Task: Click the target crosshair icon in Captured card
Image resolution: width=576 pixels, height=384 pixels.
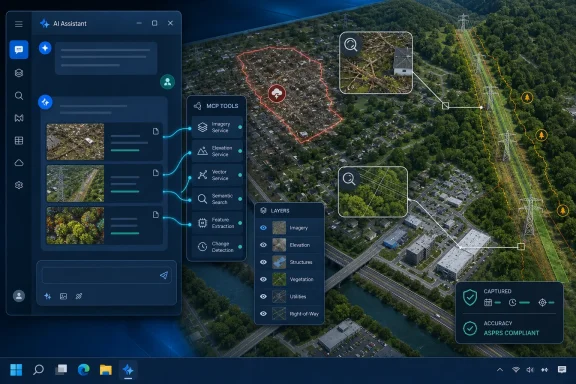Action: tap(542, 302)
